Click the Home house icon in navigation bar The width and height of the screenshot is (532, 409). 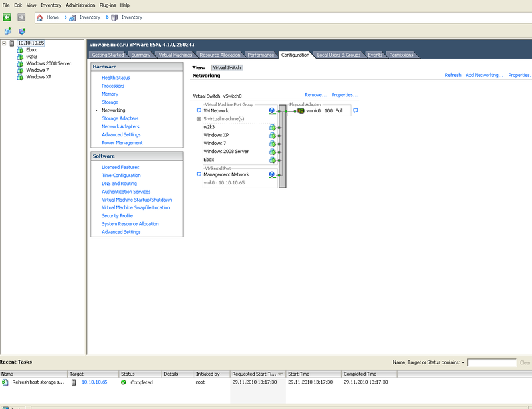click(40, 17)
